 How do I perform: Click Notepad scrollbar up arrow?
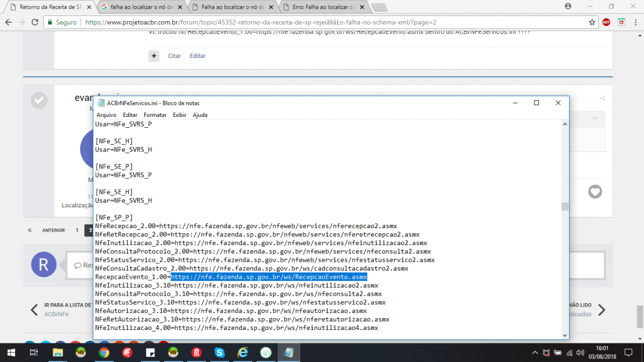point(564,124)
